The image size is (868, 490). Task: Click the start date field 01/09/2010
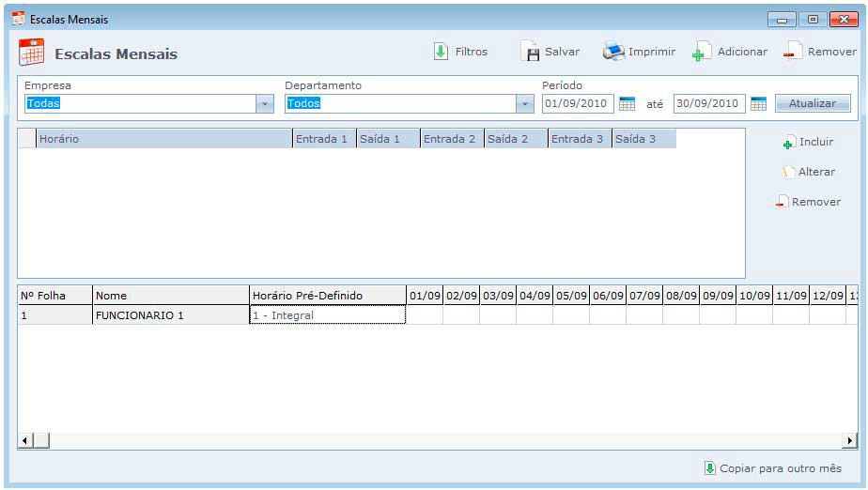pos(578,104)
